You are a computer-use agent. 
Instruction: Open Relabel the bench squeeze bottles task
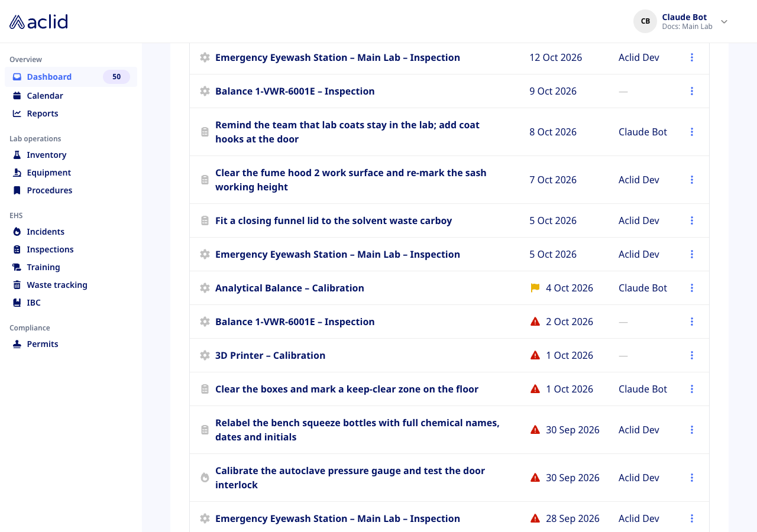pyautogui.click(x=357, y=430)
